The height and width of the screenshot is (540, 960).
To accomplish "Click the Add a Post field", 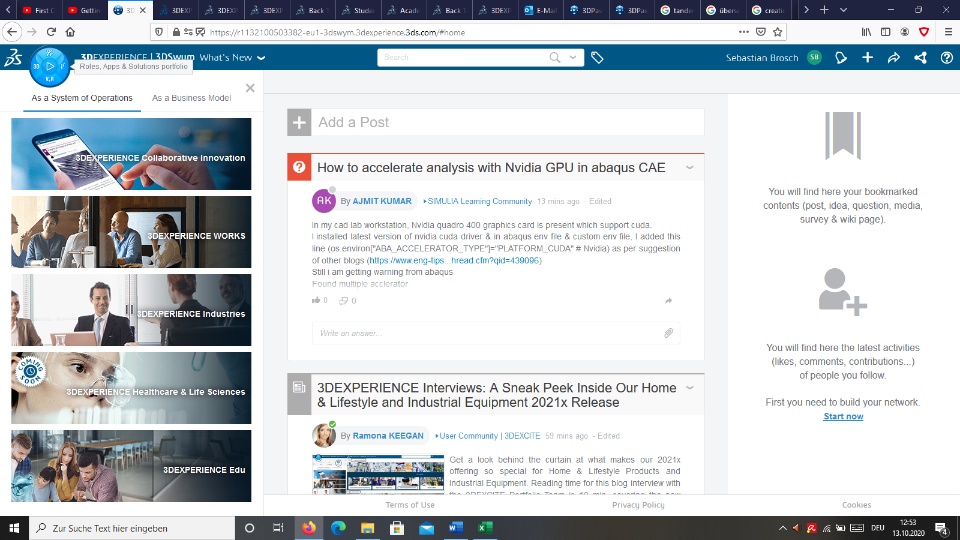I will pyautogui.click(x=508, y=122).
